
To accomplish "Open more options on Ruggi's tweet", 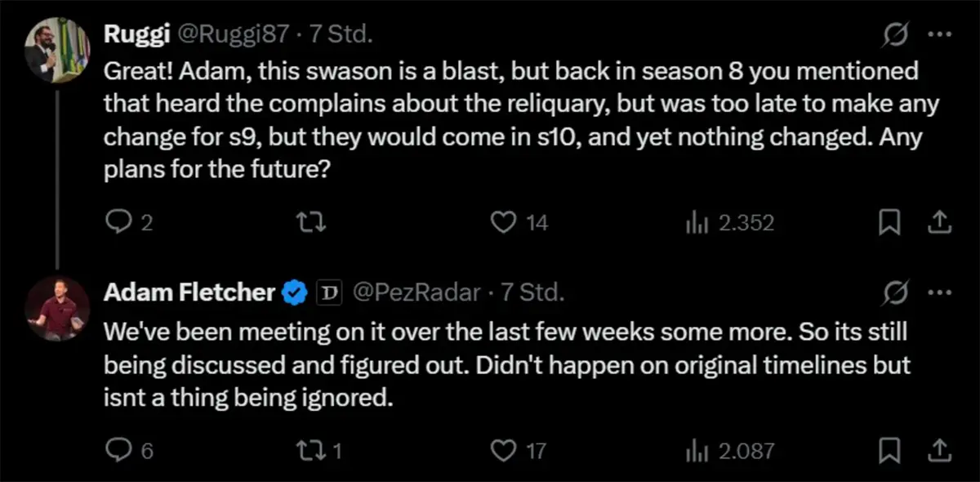I will [941, 36].
